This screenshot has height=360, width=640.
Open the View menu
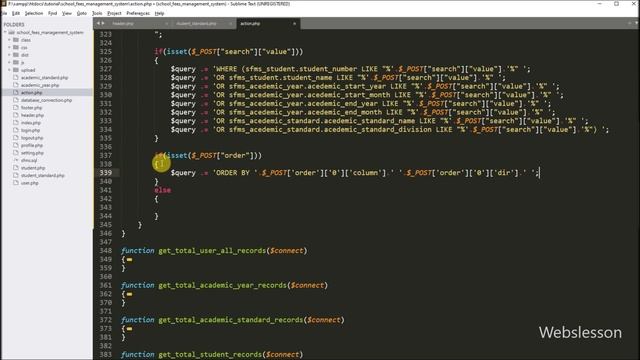(x=67, y=13)
